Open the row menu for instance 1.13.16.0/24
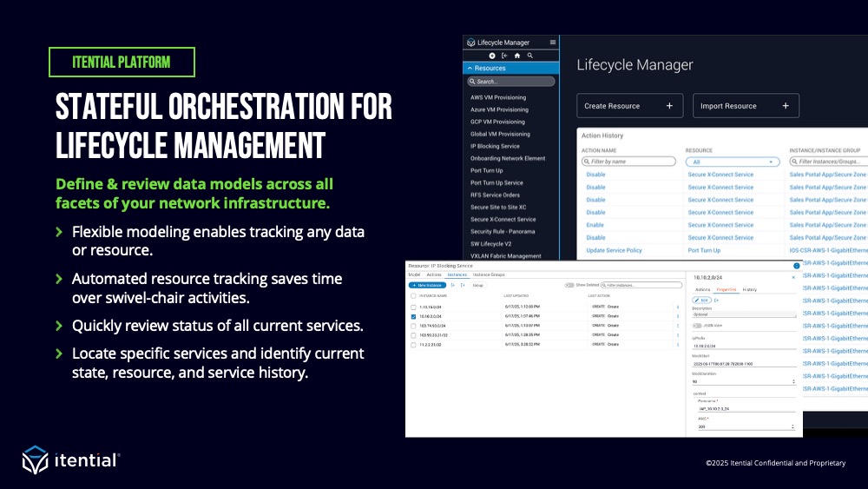Viewport: 868px width, 489px height. [678, 307]
